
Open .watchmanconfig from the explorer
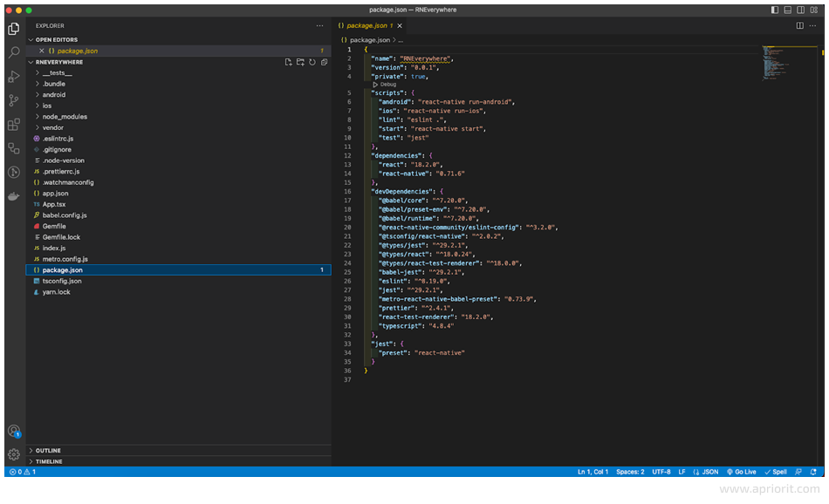coord(179,182)
